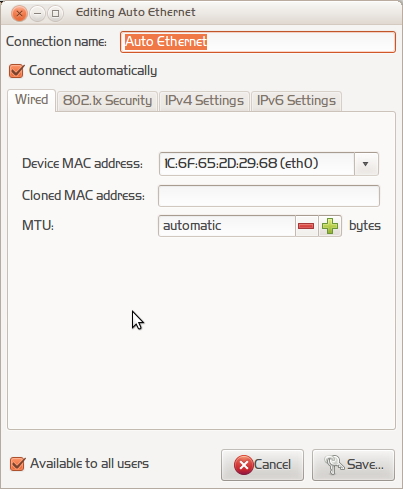
Task: Click the keys icon on Save button
Action: tap(334, 465)
